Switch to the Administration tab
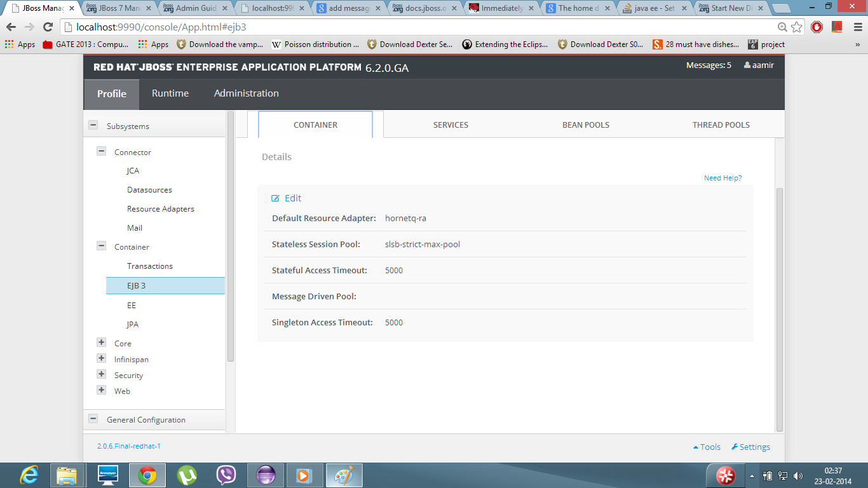Screen dimensions: 868x488 tap(247, 93)
